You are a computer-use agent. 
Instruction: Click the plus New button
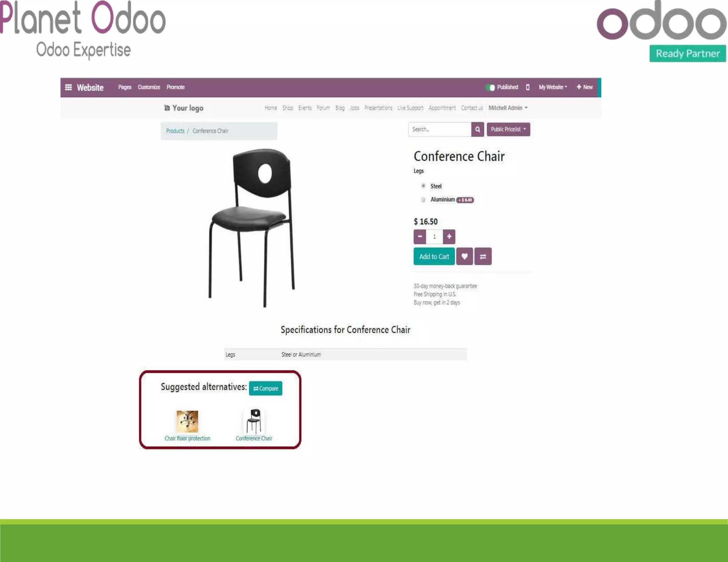pyautogui.click(x=584, y=87)
